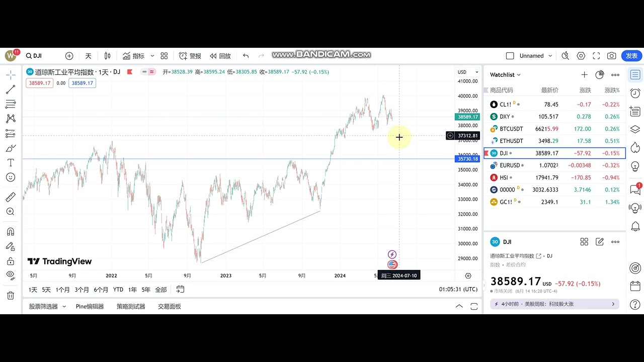Image resolution: width=644 pixels, height=362 pixels.
Task: Open Unnamed layout dropdown
Action: [x=536, y=56]
